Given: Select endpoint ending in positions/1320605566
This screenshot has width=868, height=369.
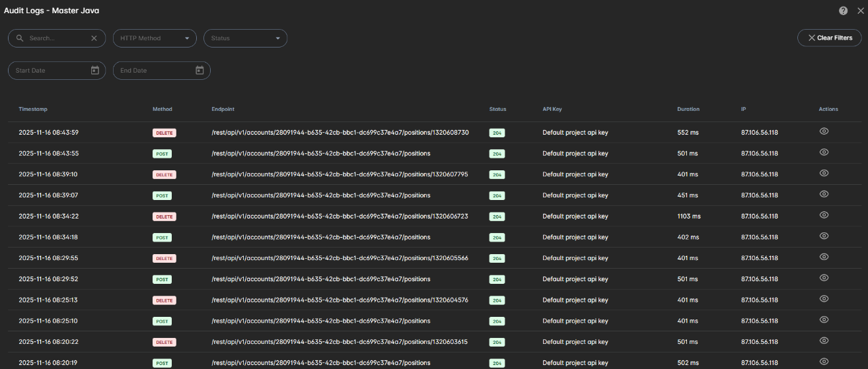Looking at the screenshot, I should (340, 258).
